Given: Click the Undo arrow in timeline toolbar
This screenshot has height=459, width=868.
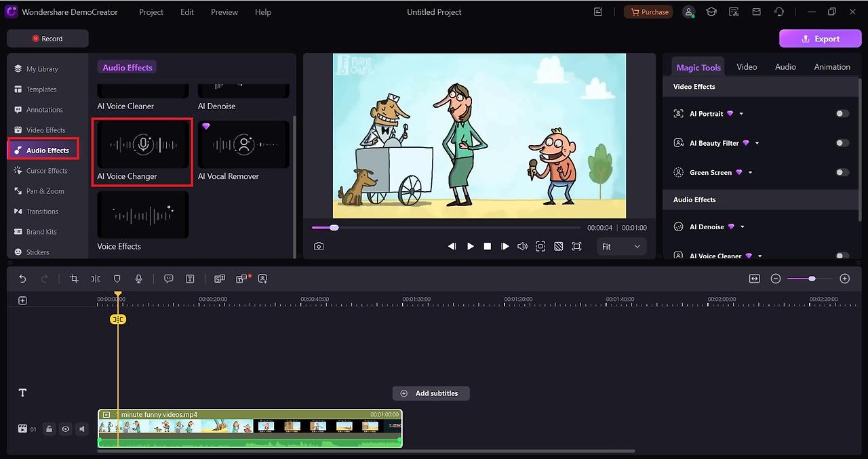Looking at the screenshot, I should [x=22, y=279].
